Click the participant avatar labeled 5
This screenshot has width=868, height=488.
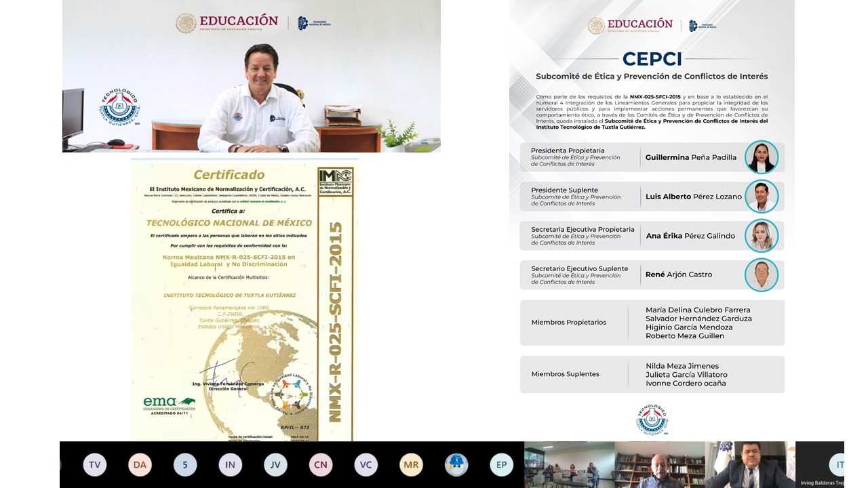tap(185, 465)
